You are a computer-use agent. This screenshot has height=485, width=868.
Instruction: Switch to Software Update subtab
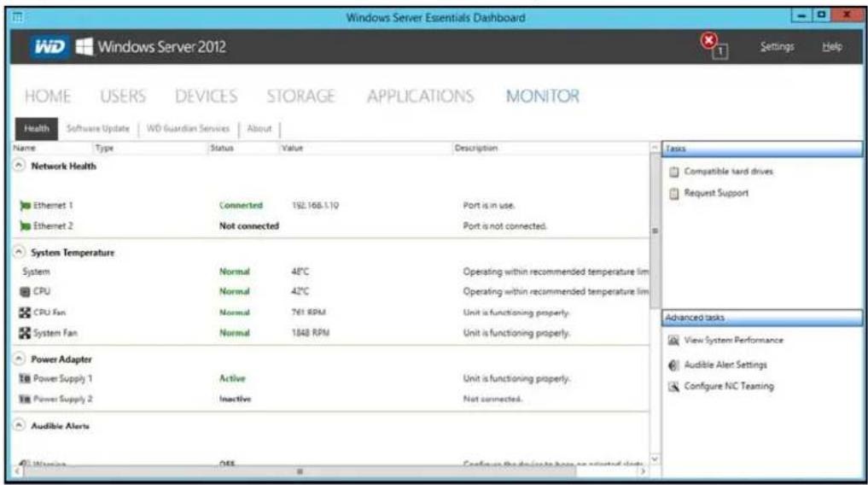pos(98,128)
